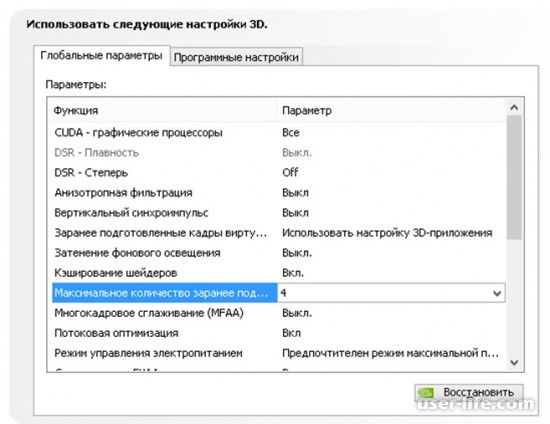
Task: Click value Все for CUDA
Action: [x=291, y=133]
